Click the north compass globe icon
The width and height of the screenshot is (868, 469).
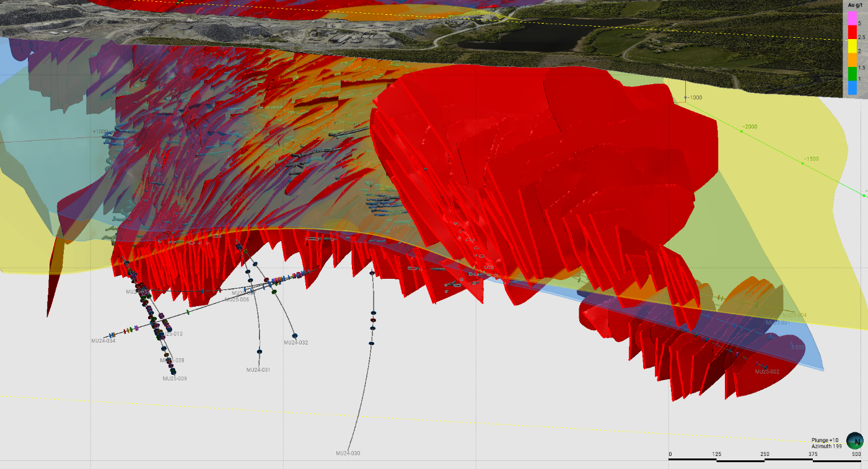(855, 441)
